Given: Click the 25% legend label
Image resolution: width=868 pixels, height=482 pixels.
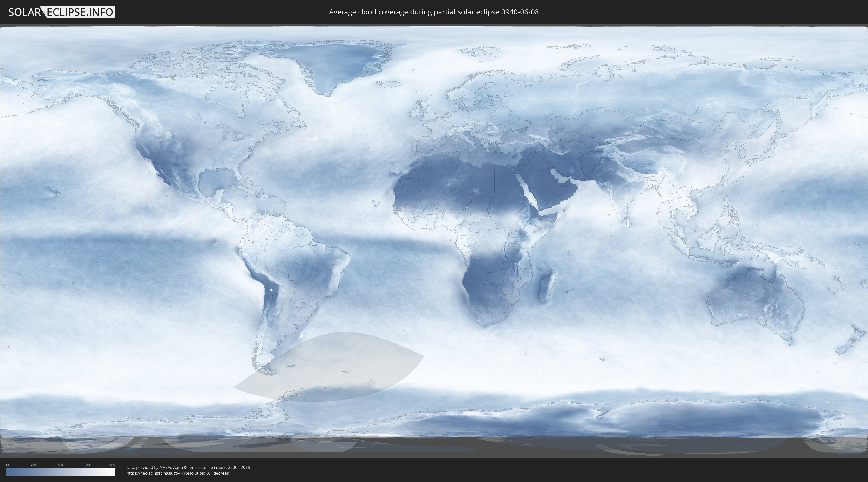Looking at the screenshot, I should (x=33, y=465).
